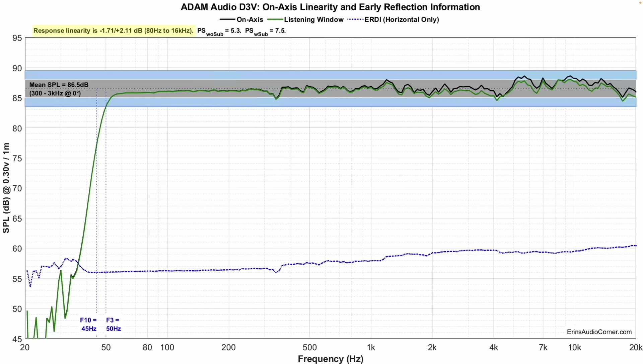Click the 1k tick on the frequency axis
This screenshot has height=364, width=643.
point(371,347)
